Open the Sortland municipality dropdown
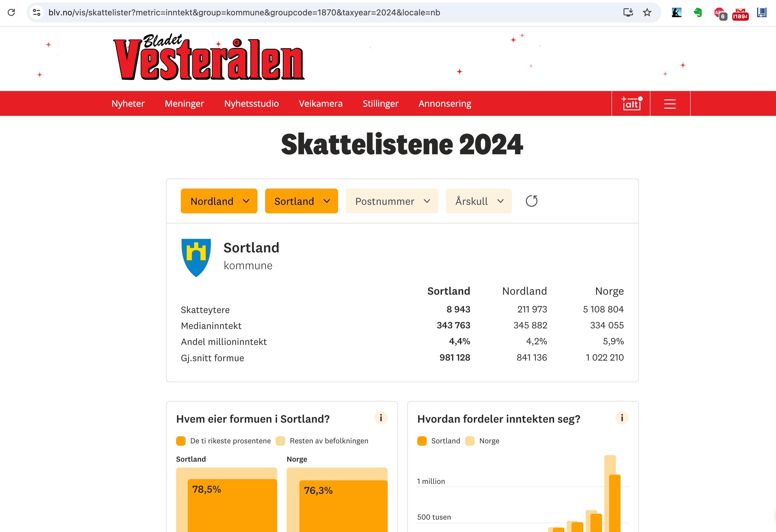 [x=301, y=201]
